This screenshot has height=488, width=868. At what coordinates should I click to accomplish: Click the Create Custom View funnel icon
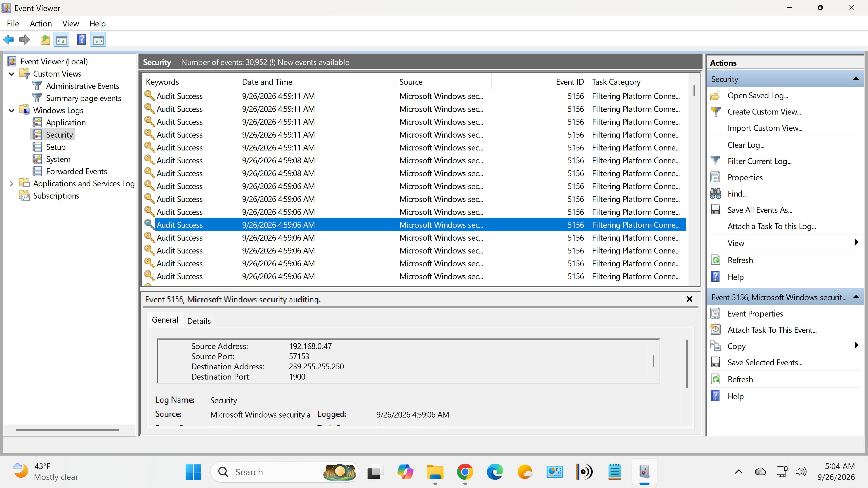(x=715, y=111)
